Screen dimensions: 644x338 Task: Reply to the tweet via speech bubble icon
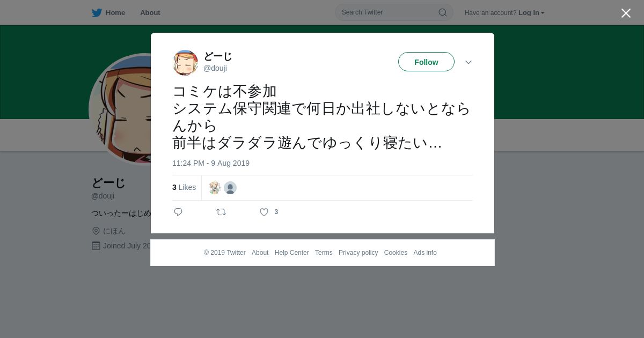click(178, 212)
